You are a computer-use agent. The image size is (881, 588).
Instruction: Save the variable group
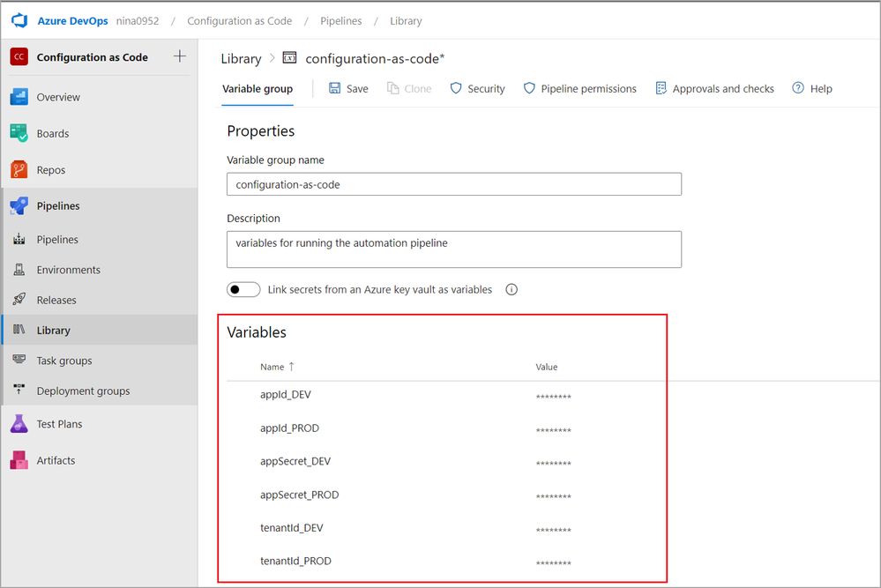click(x=348, y=88)
